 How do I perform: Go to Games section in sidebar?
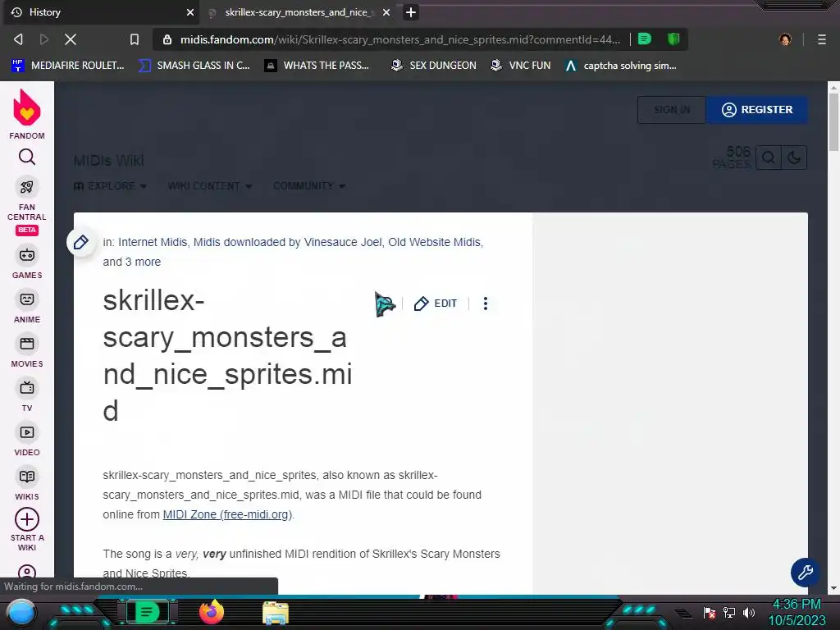(27, 262)
